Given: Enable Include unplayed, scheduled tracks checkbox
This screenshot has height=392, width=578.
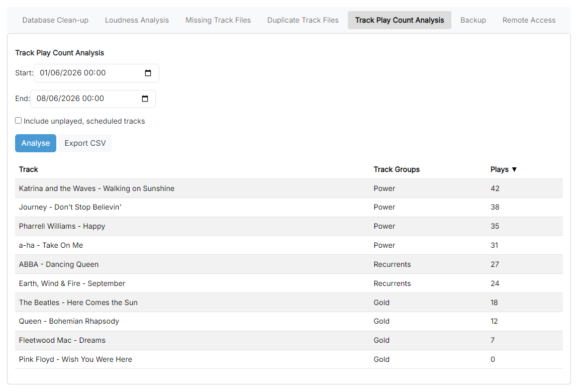Looking at the screenshot, I should [19, 121].
